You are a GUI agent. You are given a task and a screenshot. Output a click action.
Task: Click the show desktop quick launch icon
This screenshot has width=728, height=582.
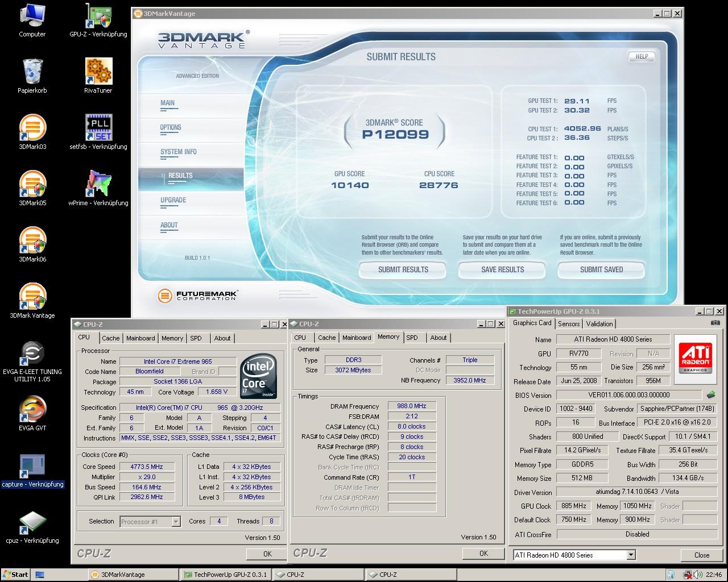point(40,575)
